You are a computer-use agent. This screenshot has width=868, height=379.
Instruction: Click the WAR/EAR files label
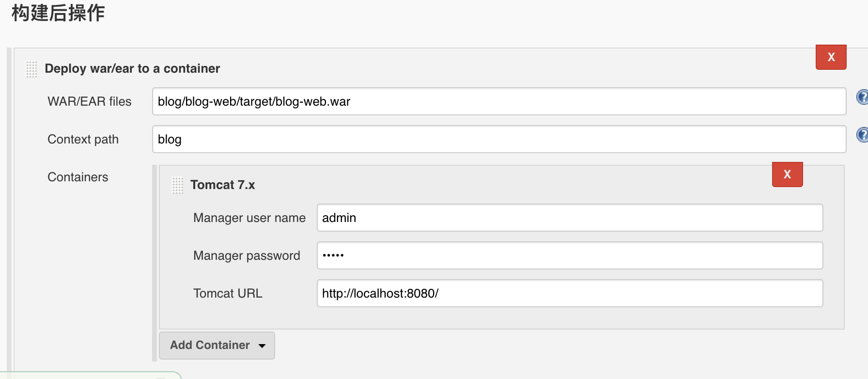(x=90, y=101)
